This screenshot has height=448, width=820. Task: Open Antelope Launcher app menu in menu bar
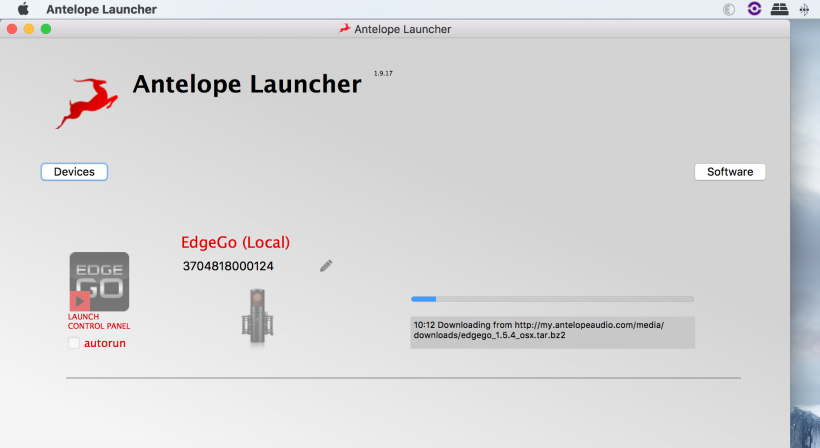101,9
